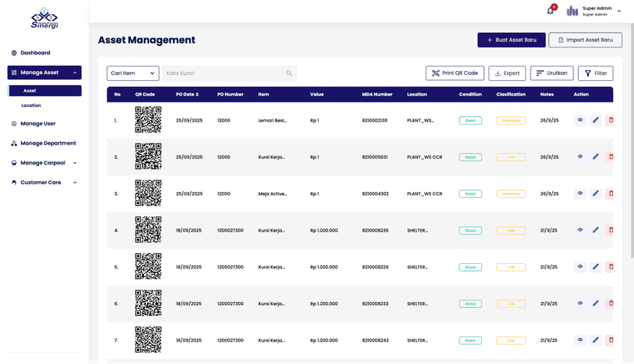Viewport: 634px width, 364px height.
Task: Delete the asset in row 2
Action: tap(610, 157)
